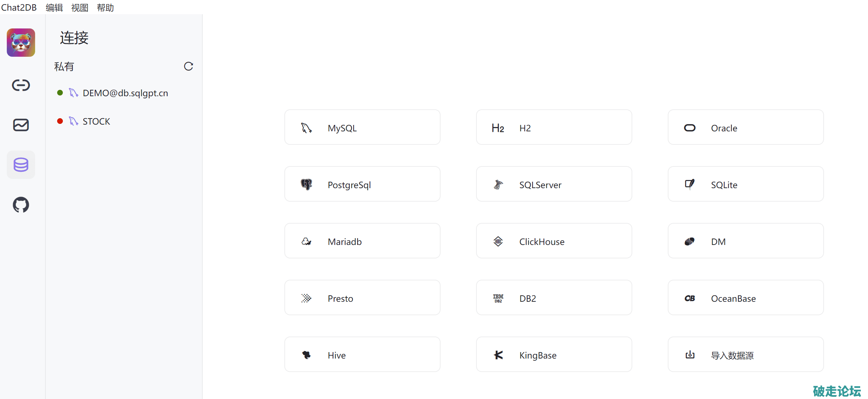This screenshot has width=868, height=399.
Task: Click the import data source icon
Action: [690, 355]
